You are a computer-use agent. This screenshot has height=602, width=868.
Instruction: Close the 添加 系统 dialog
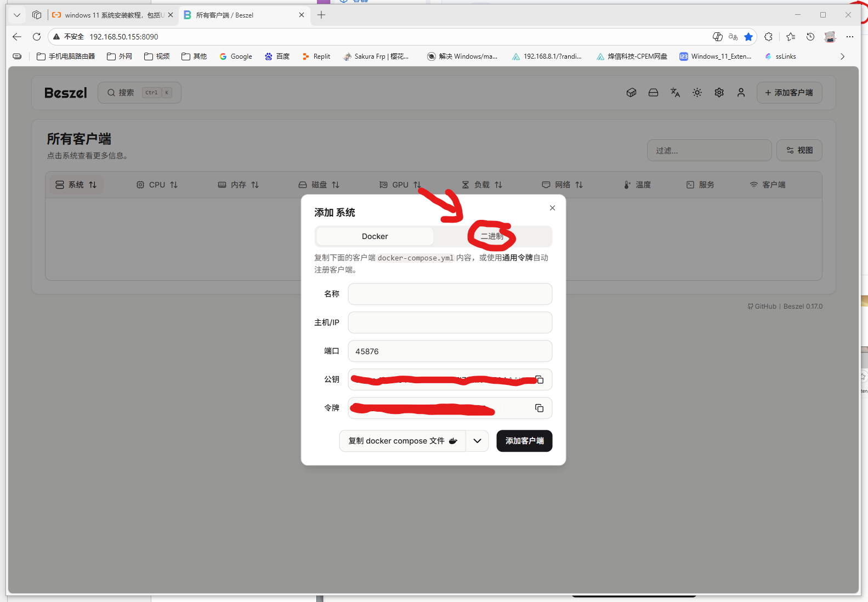click(x=552, y=208)
